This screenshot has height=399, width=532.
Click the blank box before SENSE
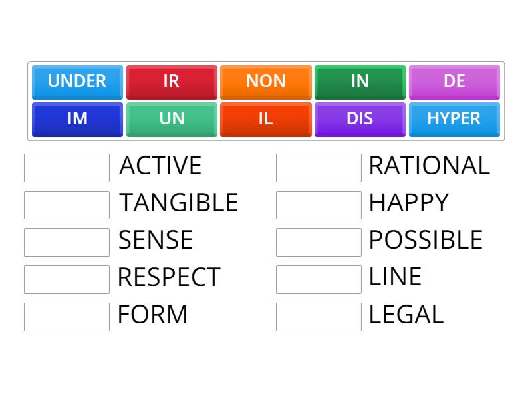pos(66,241)
